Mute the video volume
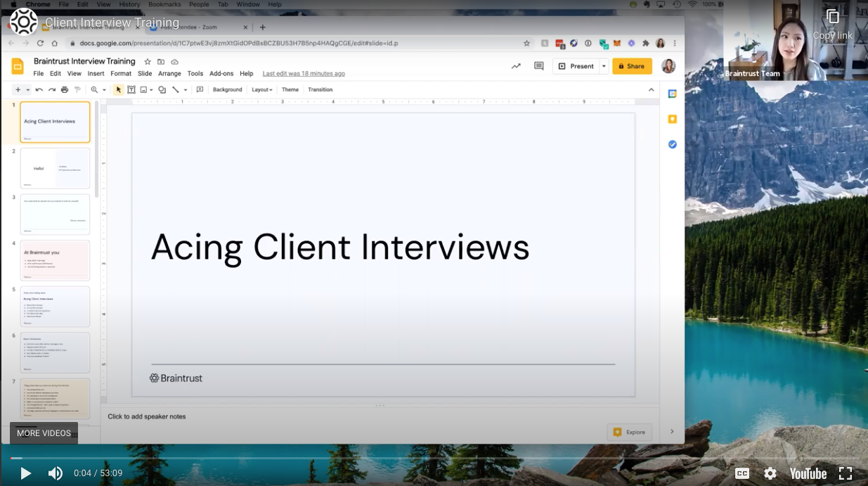This screenshot has width=868, height=486. tap(55, 473)
